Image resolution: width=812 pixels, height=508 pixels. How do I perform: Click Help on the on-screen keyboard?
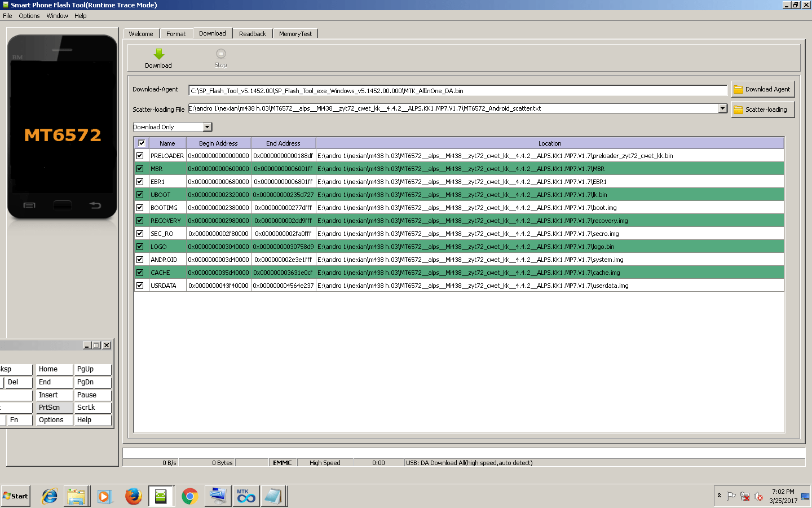coord(92,420)
